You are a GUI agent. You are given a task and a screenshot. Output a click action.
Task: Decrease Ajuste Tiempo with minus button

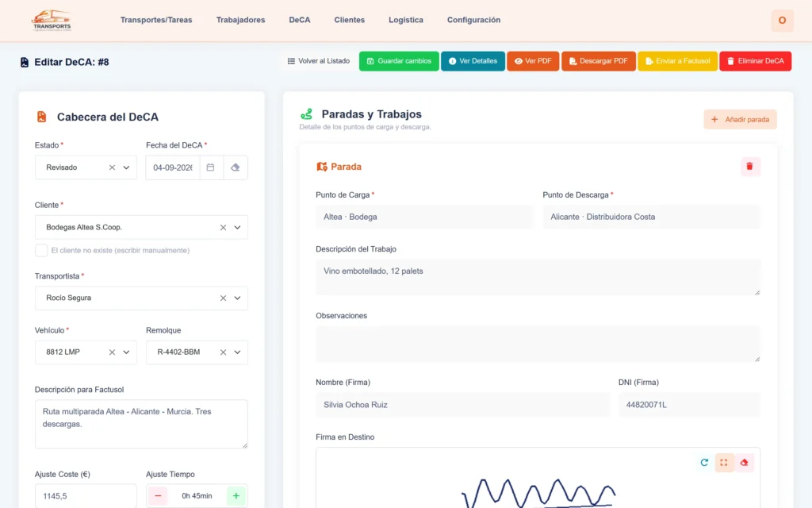[x=158, y=496]
